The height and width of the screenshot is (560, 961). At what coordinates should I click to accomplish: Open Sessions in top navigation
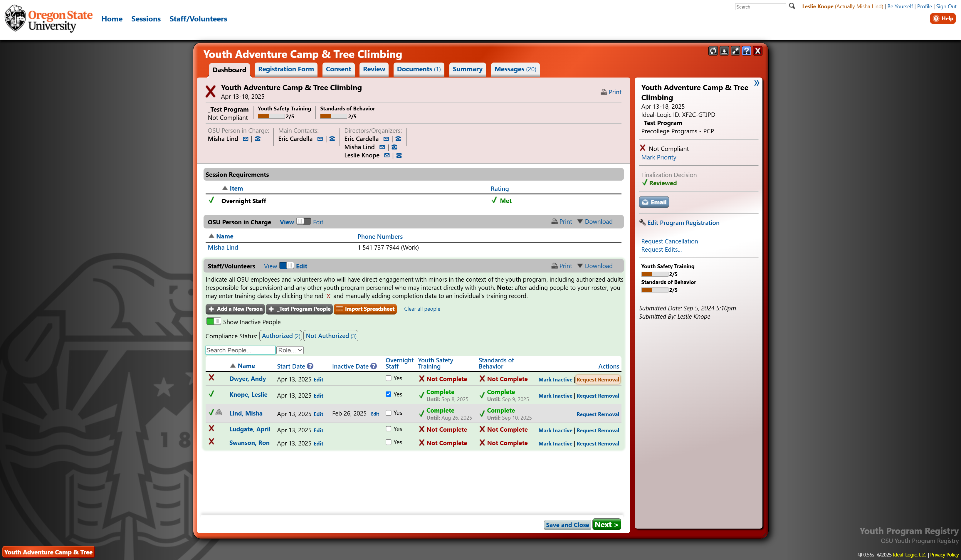coord(146,19)
